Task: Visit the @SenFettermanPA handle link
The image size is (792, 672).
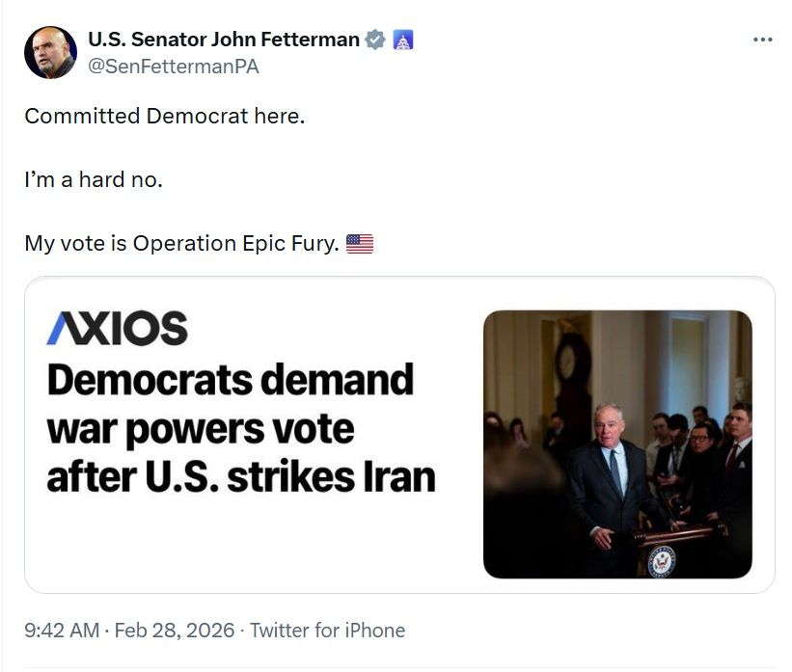Action: click(x=174, y=66)
